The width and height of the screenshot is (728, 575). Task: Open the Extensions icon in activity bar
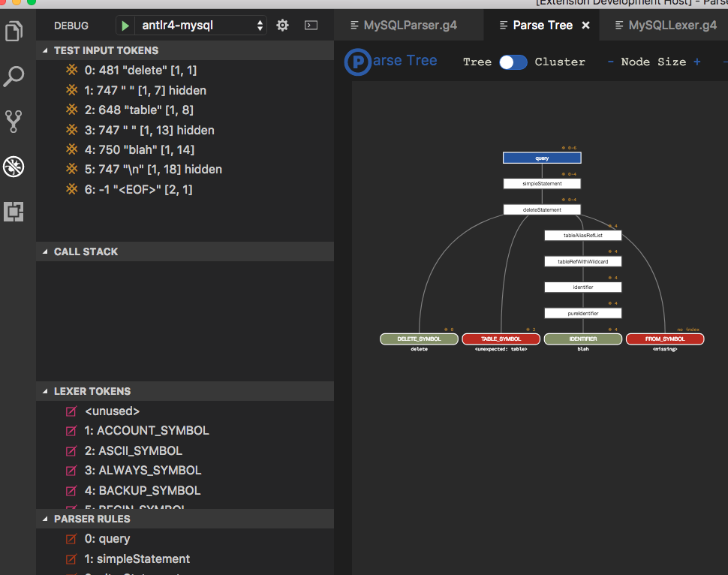click(14, 212)
